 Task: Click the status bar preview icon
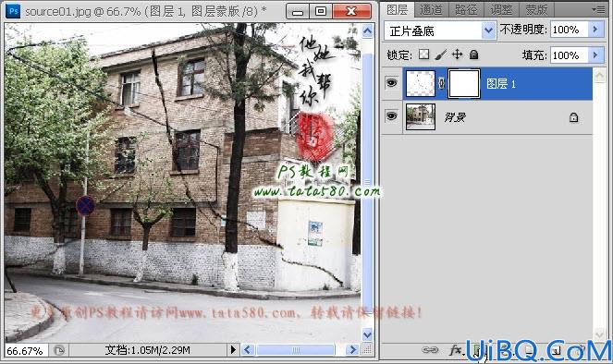58,350
